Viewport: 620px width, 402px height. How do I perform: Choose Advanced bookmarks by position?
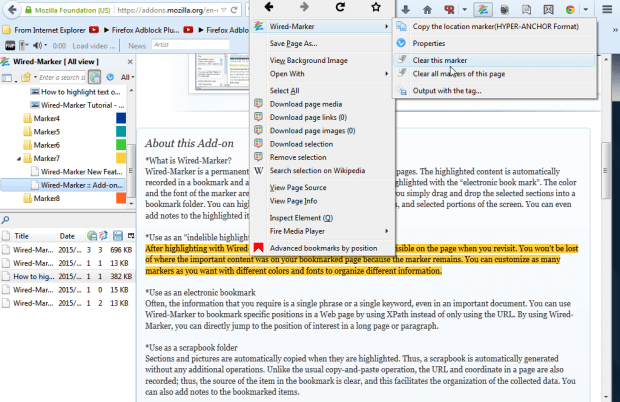point(322,248)
